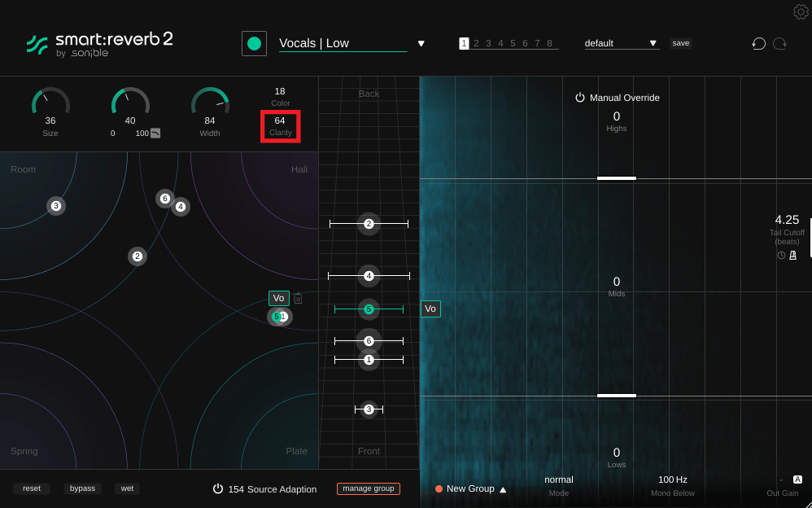Viewport: 812px width, 508px height.
Task: Switch to state slot 3
Action: click(x=488, y=43)
